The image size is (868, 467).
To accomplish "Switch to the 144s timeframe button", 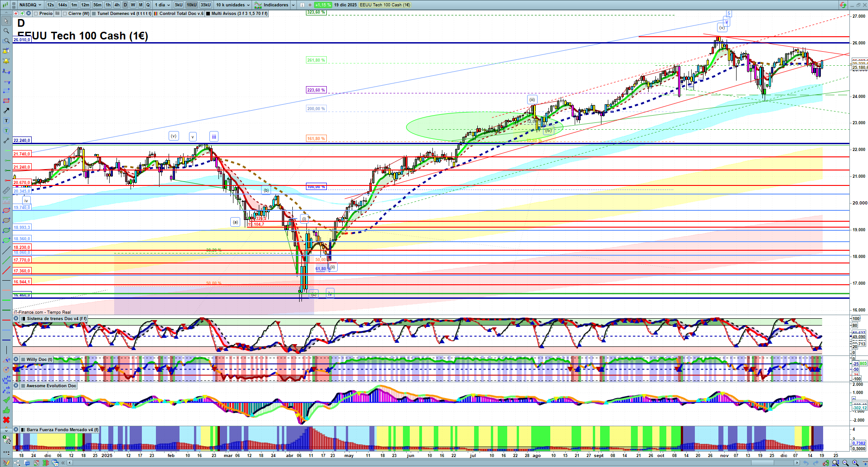I will pos(63,5).
